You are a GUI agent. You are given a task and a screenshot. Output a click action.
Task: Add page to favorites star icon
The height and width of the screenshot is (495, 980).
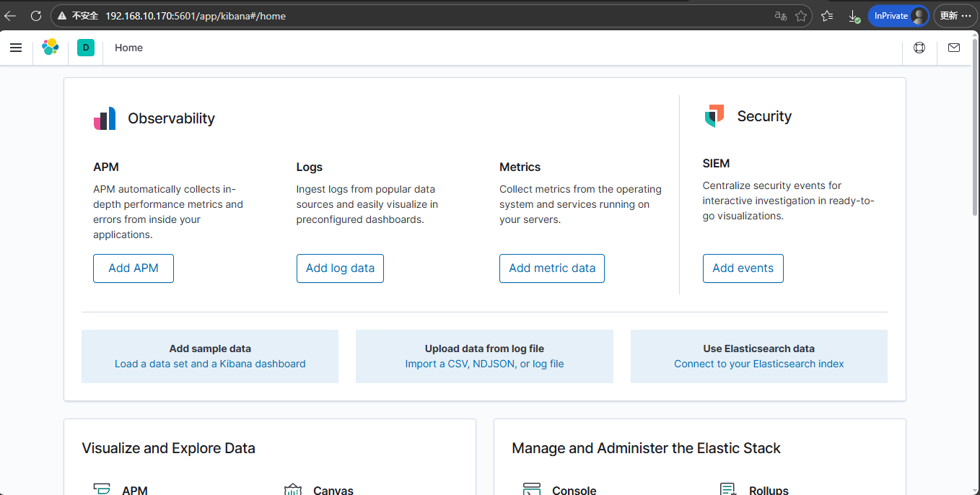[801, 15]
